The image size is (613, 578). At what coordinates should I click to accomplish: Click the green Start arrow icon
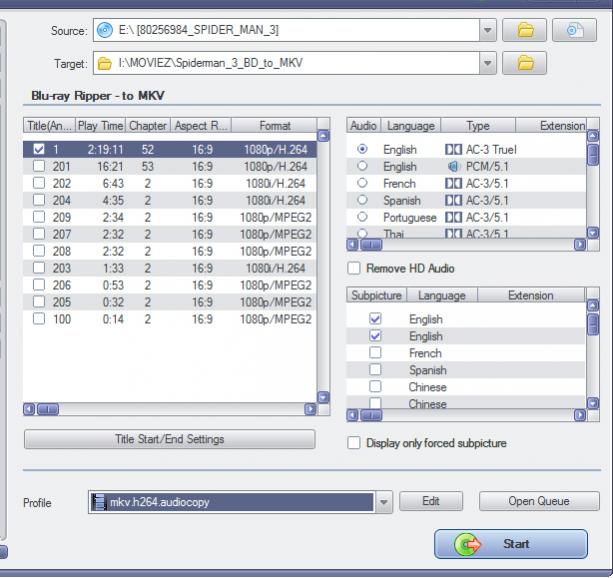point(467,544)
